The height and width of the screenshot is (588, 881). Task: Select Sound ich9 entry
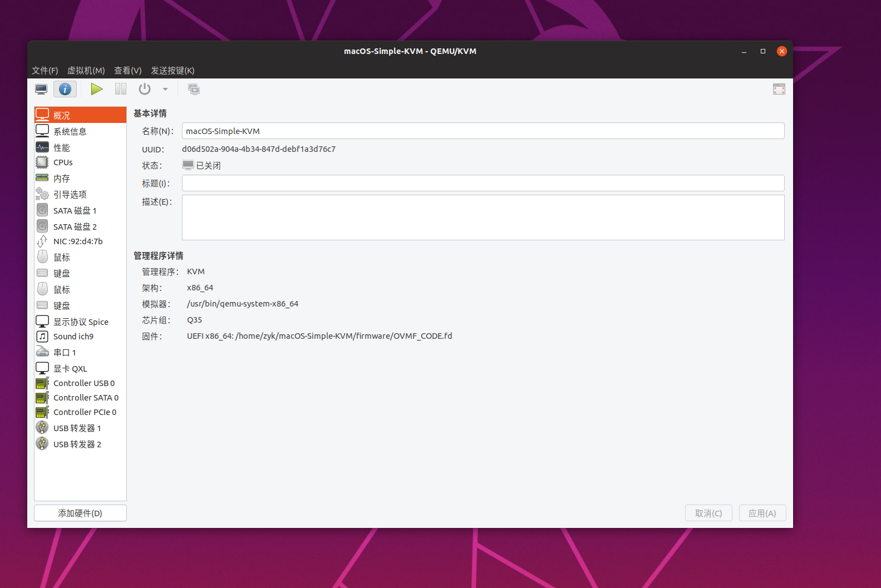pyautogui.click(x=80, y=337)
